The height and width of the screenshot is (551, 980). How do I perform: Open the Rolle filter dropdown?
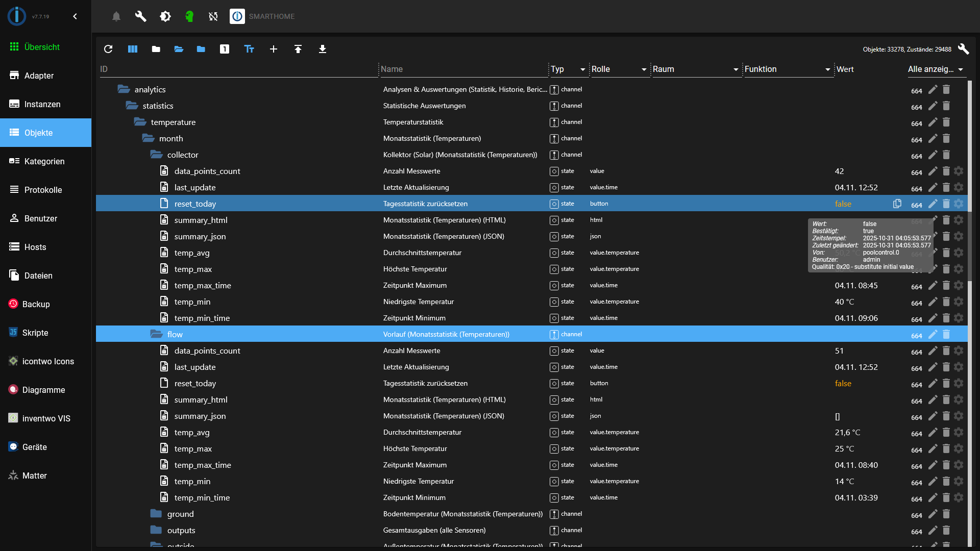point(644,69)
